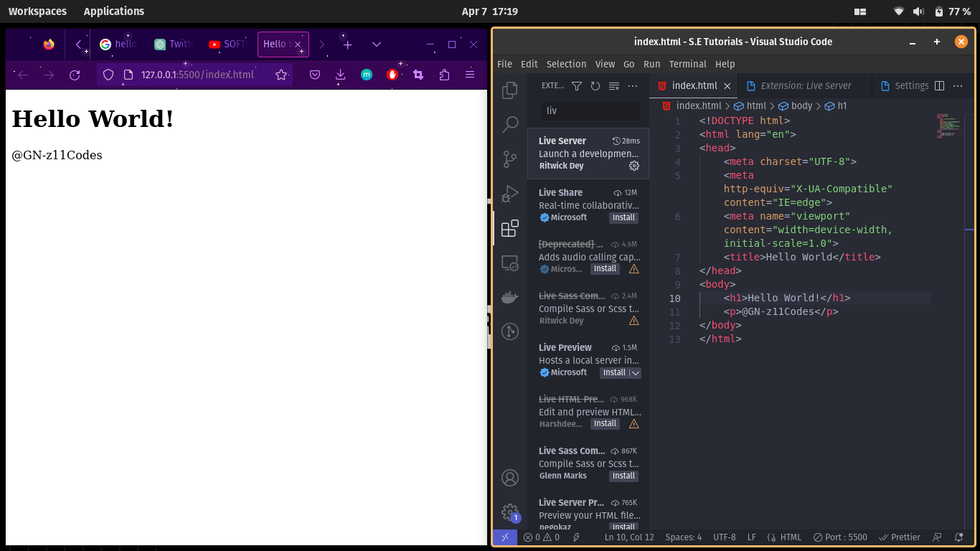
Task: Open the red hand blocker extension
Action: tap(392, 75)
